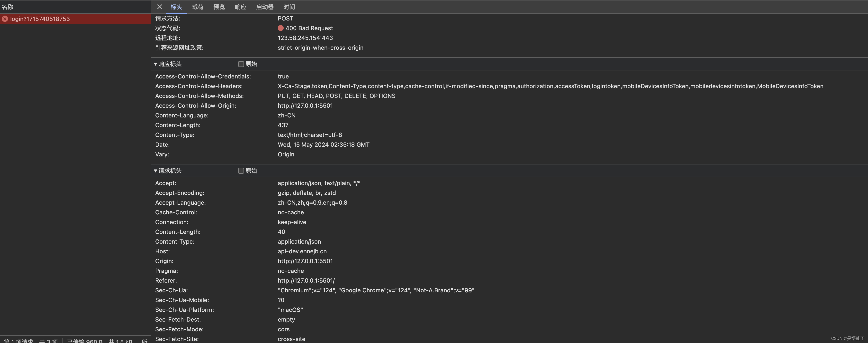Open the 载荷 tab
This screenshot has width=868, height=343.
pos(198,7)
